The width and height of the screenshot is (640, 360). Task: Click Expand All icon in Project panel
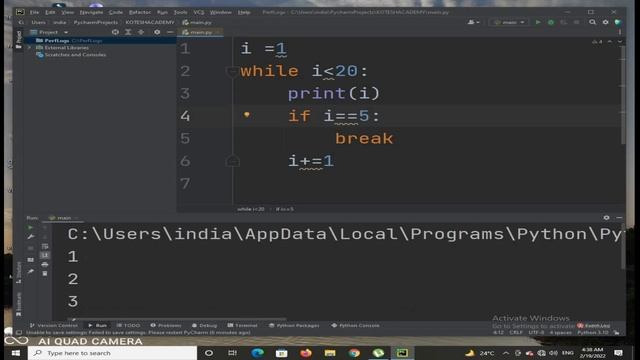click(128, 32)
